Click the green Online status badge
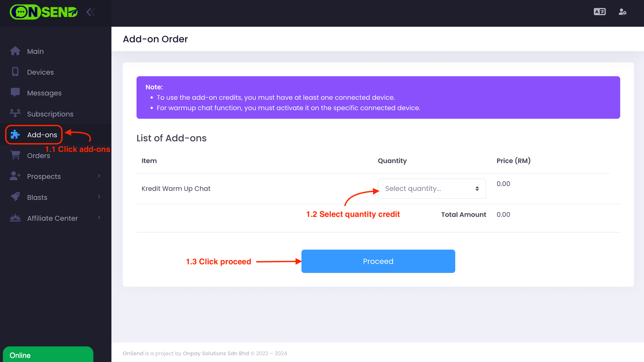Image resolution: width=644 pixels, height=362 pixels. [x=48, y=355]
